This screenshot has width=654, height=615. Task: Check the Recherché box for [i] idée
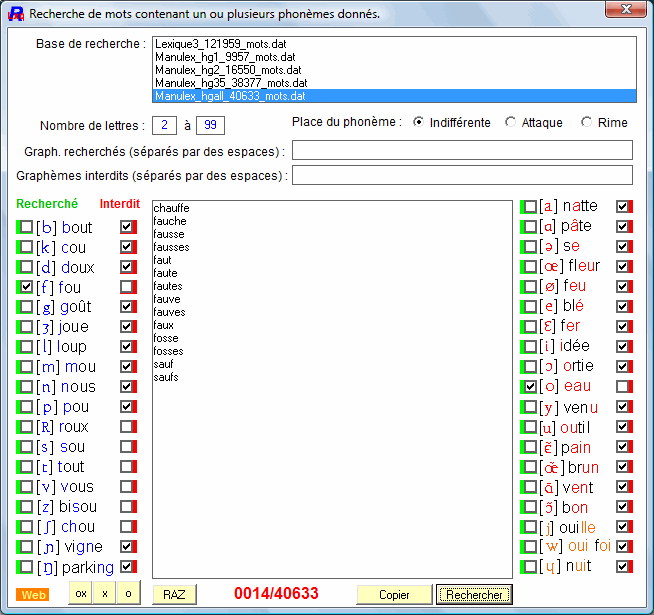(x=530, y=346)
